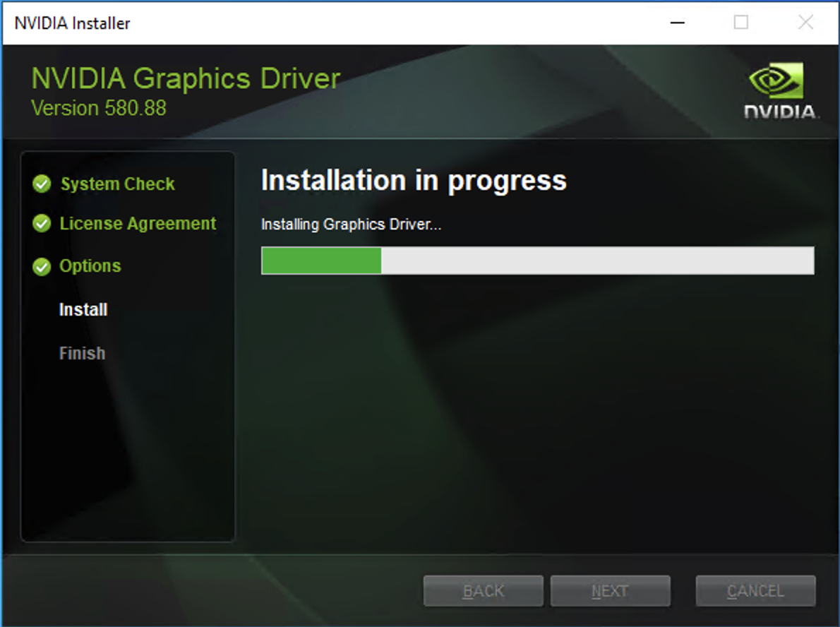Select the System Check step
The image size is (840, 627).
tap(117, 184)
